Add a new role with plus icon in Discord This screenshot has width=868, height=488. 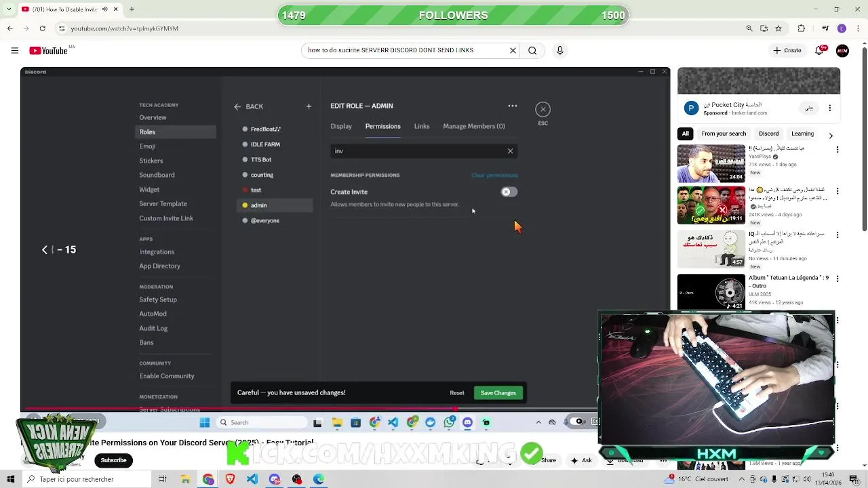click(309, 106)
